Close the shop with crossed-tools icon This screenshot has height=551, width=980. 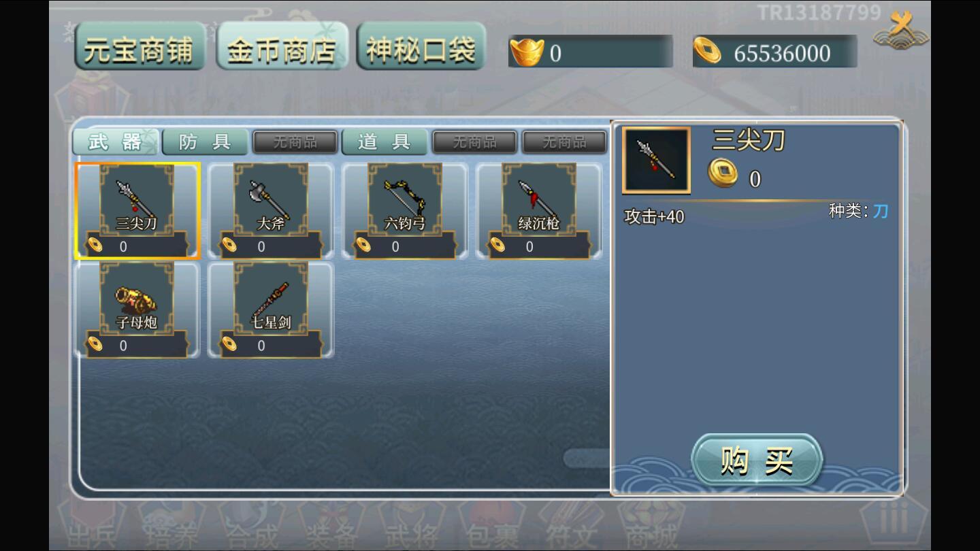[x=902, y=31]
